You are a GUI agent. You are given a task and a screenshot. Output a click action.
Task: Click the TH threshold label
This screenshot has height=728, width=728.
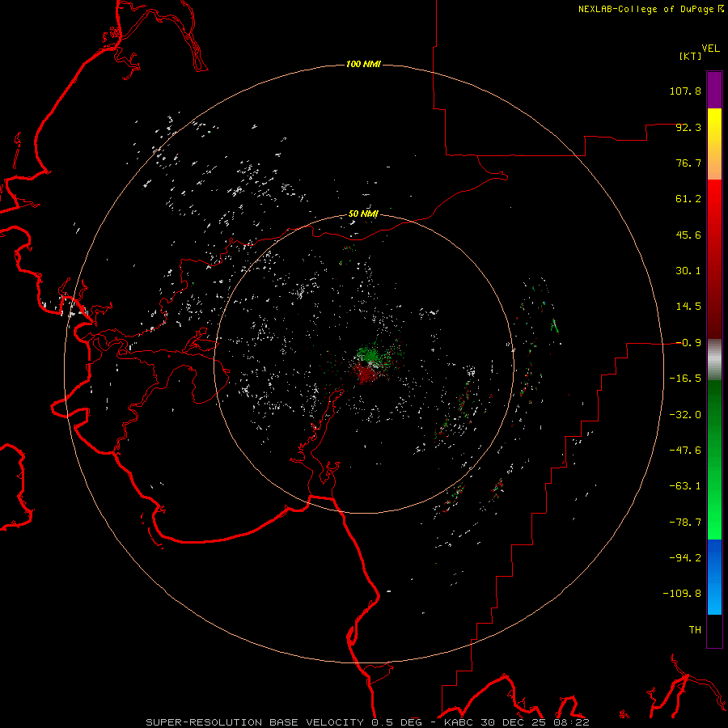point(695,630)
